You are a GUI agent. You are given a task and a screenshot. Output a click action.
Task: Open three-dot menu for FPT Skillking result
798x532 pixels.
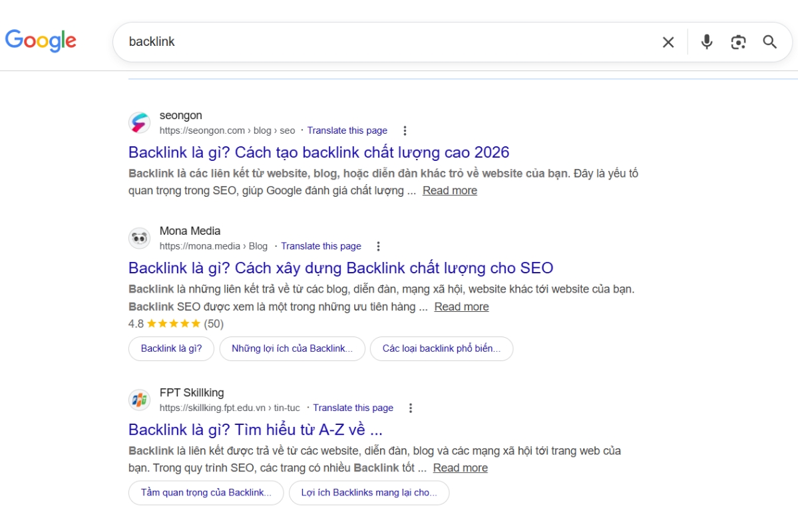pyautogui.click(x=410, y=408)
